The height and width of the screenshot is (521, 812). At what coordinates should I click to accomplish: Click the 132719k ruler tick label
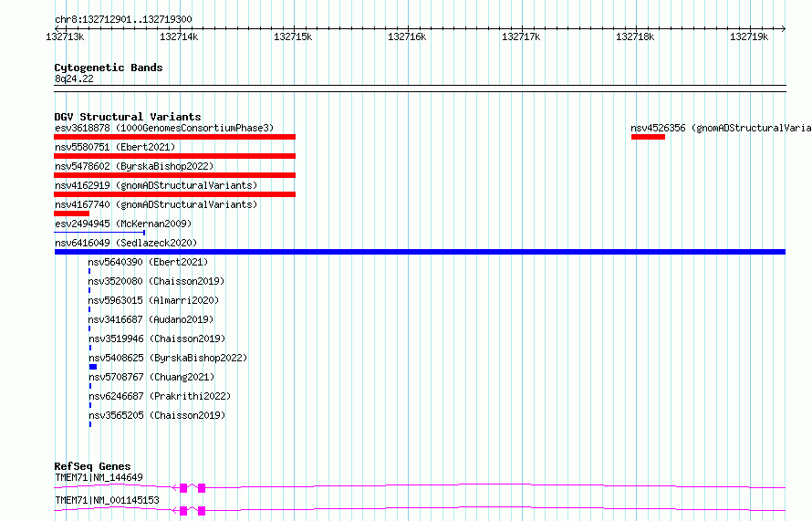coord(749,36)
